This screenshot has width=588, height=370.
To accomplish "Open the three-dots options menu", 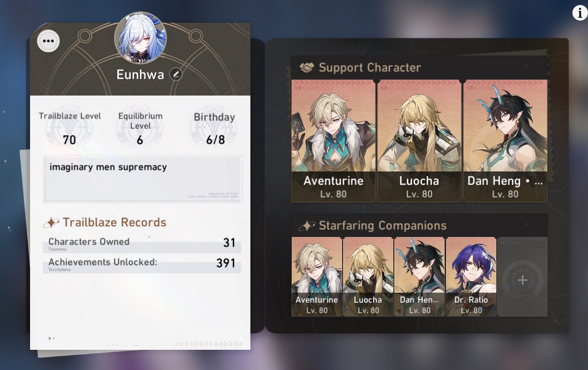I will 48,41.
